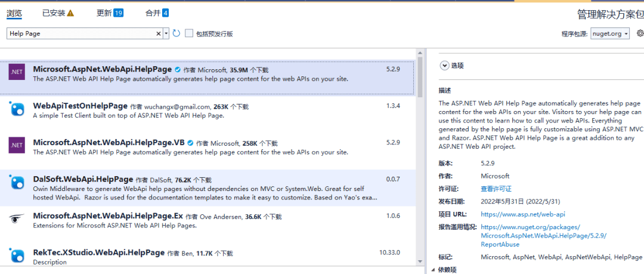Open the search history dropdown arrow
The height and width of the screenshot is (274, 644).
point(166,34)
